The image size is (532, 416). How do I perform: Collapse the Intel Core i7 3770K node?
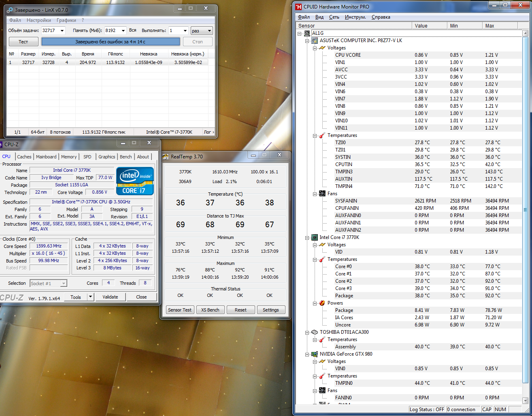307,237
